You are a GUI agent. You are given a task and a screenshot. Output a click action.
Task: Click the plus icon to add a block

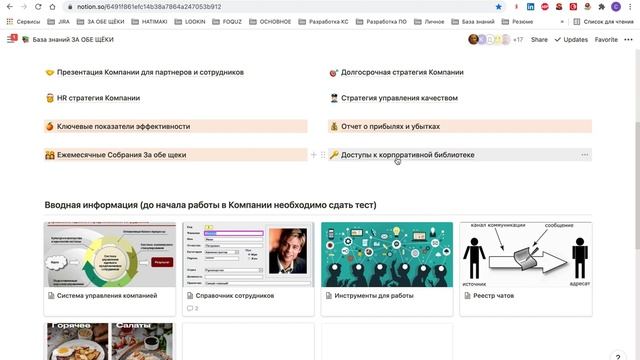(313, 155)
